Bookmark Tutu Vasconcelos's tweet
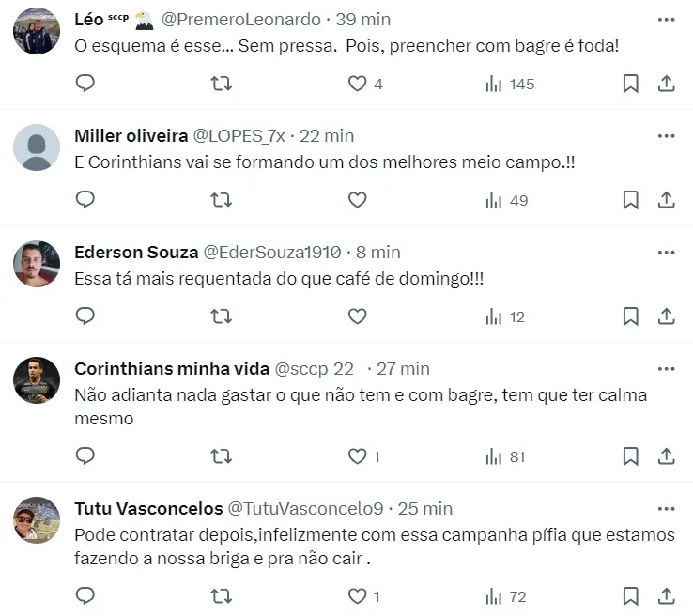The image size is (693, 616). tap(630, 596)
